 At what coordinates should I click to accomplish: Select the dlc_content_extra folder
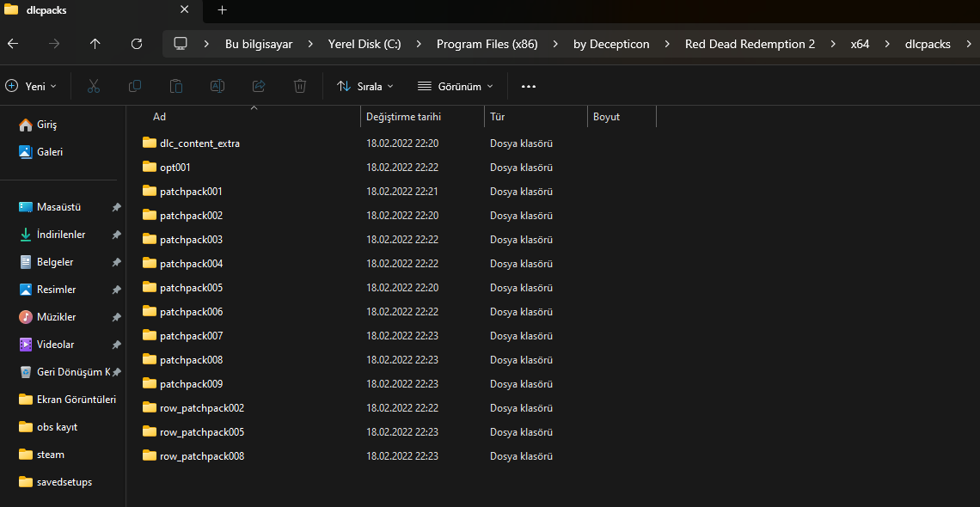(x=199, y=144)
